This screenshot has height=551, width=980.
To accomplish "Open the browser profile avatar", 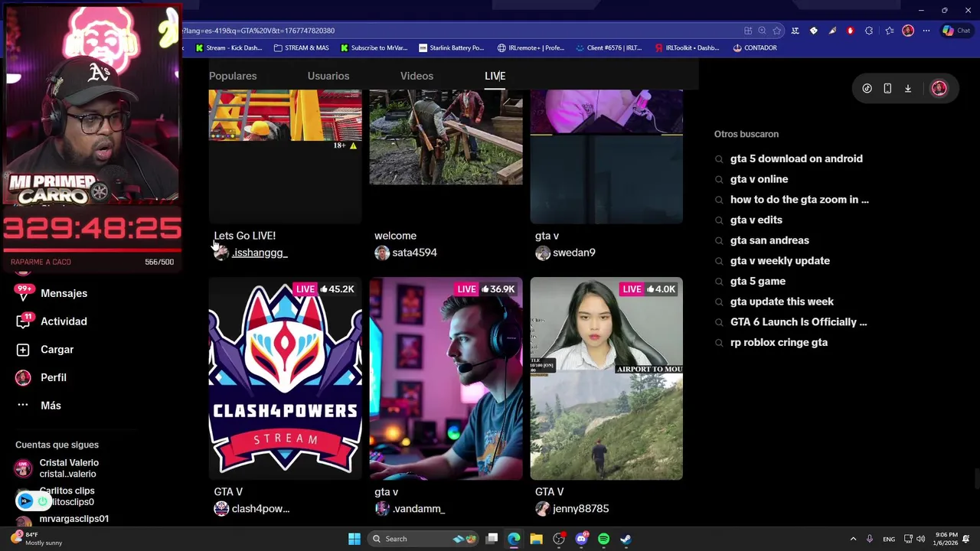I will (908, 31).
